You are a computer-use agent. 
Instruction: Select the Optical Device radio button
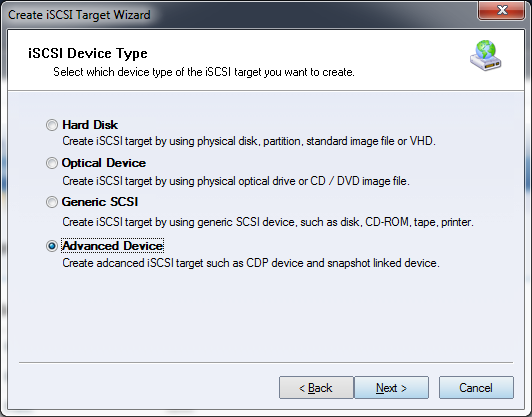coord(52,163)
